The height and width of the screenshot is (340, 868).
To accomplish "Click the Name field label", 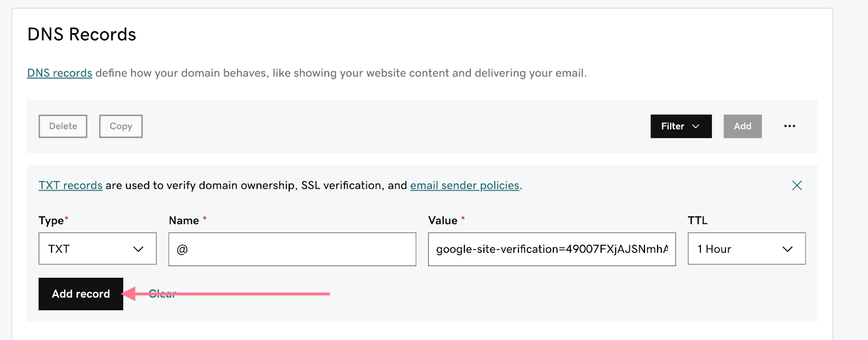I will coord(184,221).
